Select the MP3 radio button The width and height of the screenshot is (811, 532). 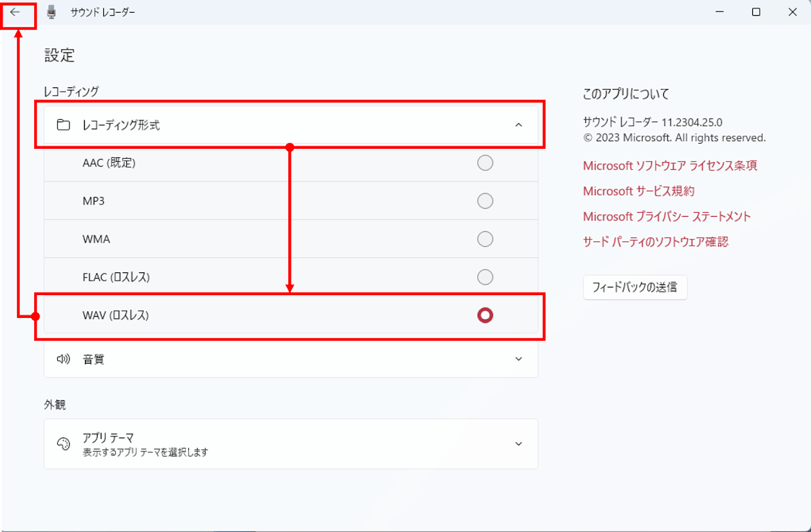click(485, 201)
